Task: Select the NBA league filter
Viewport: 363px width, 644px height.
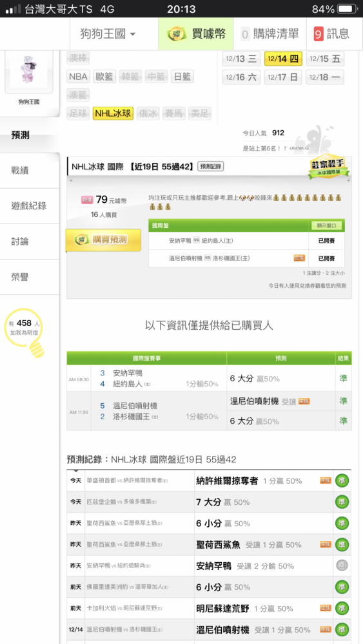Action: click(78, 77)
